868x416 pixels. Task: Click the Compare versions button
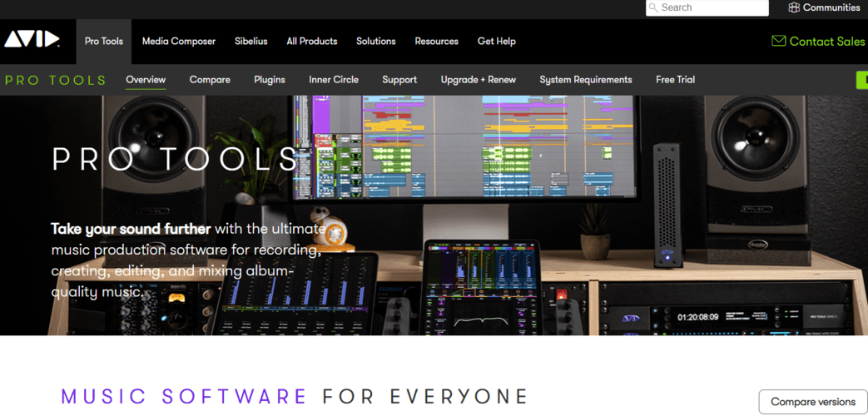813,402
